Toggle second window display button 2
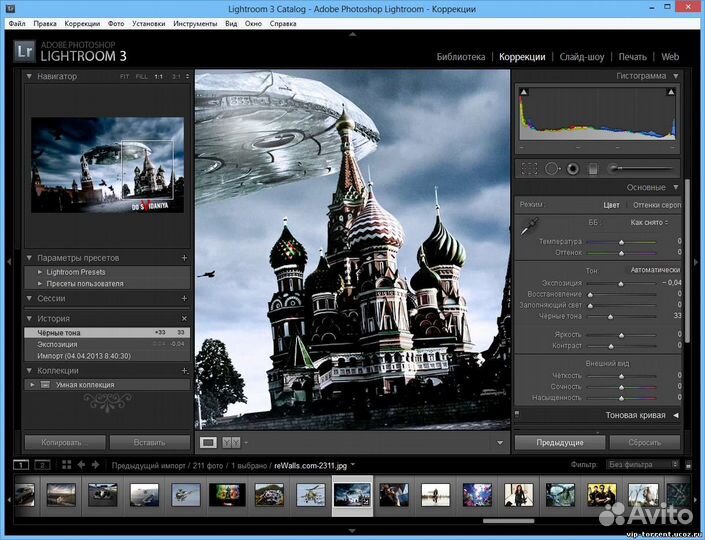705x540 pixels. coord(42,465)
